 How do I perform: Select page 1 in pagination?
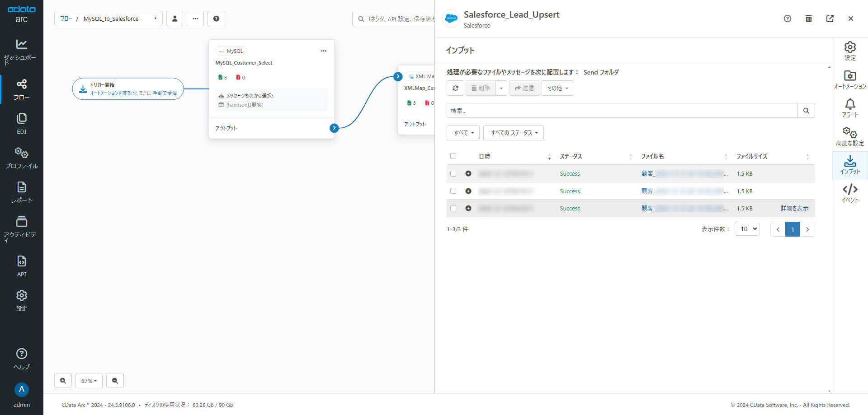[x=793, y=229]
